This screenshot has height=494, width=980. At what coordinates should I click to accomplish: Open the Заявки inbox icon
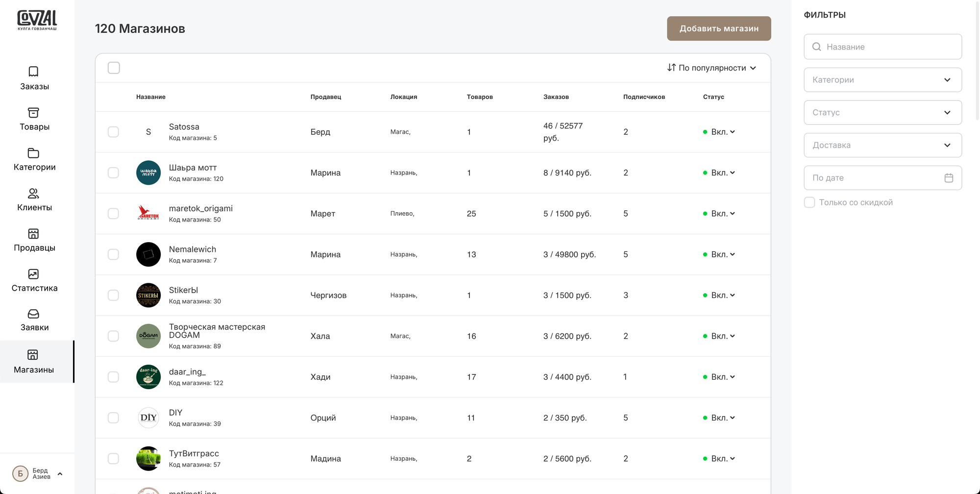(33, 314)
